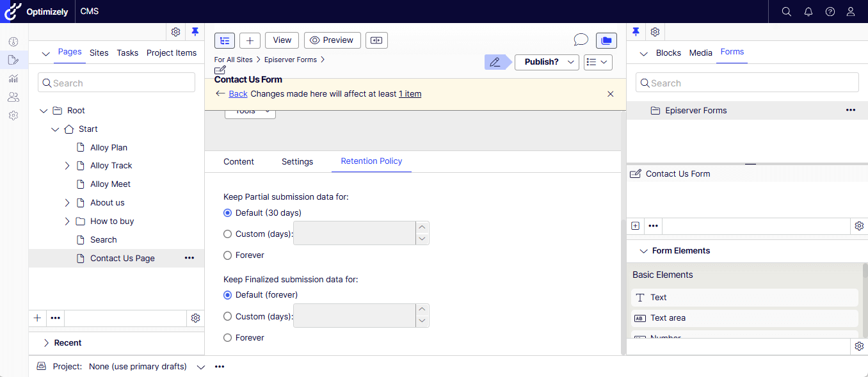The height and width of the screenshot is (377, 868).
Task: Select Forever for Partial submission data
Action: click(228, 255)
